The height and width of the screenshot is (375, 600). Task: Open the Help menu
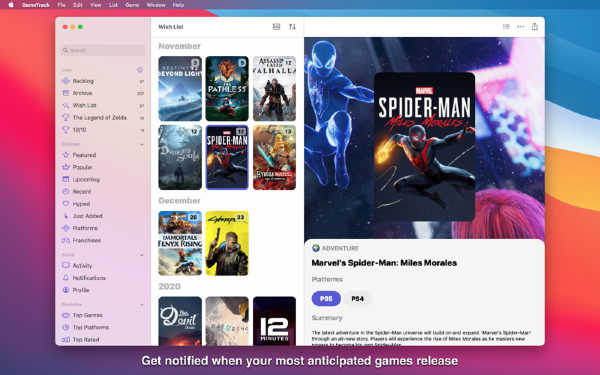point(178,5)
